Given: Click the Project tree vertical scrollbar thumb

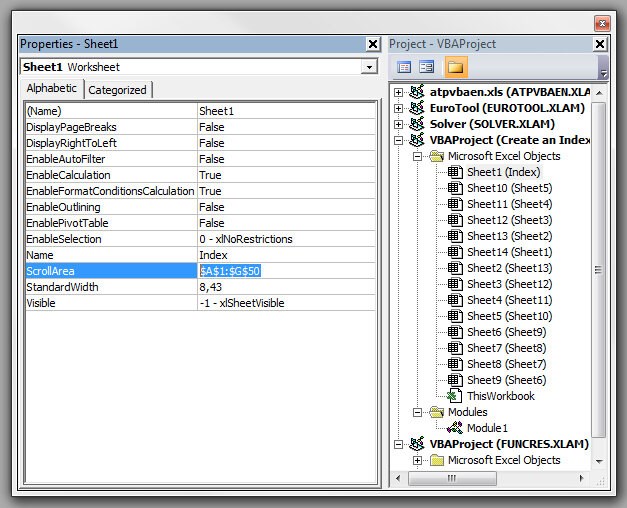Looking at the screenshot, I should click(x=598, y=270).
